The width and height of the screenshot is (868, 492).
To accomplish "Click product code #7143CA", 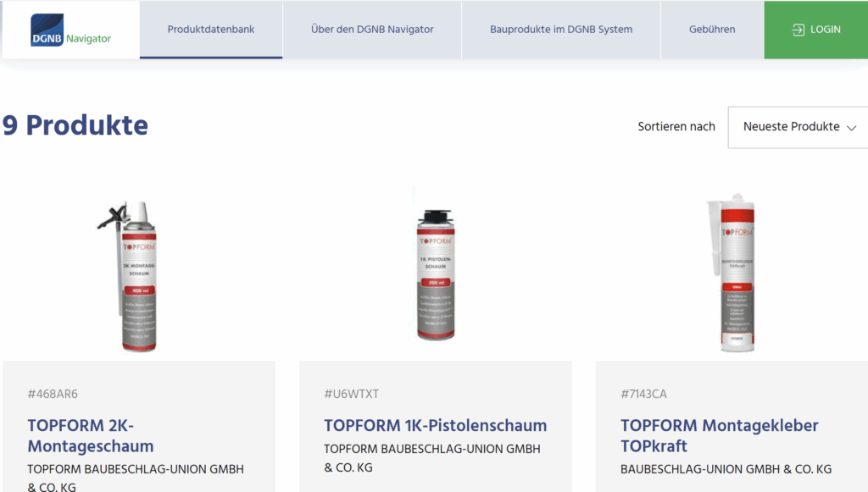I will 644,394.
